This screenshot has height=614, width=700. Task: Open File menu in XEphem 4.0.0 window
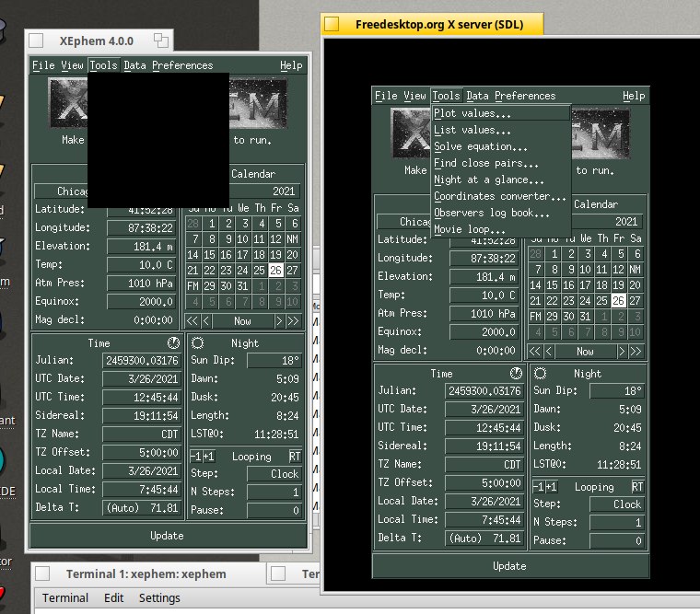click(x=43, y=65)
